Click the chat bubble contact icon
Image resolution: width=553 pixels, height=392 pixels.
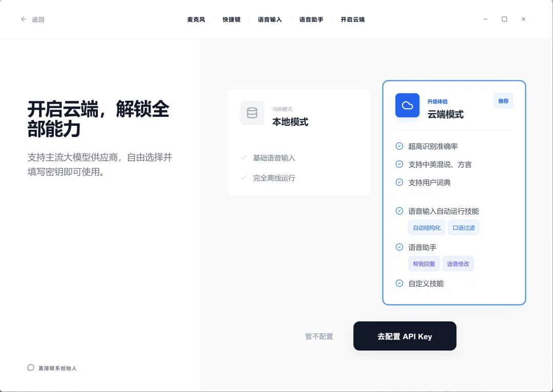tap(31, 367)
